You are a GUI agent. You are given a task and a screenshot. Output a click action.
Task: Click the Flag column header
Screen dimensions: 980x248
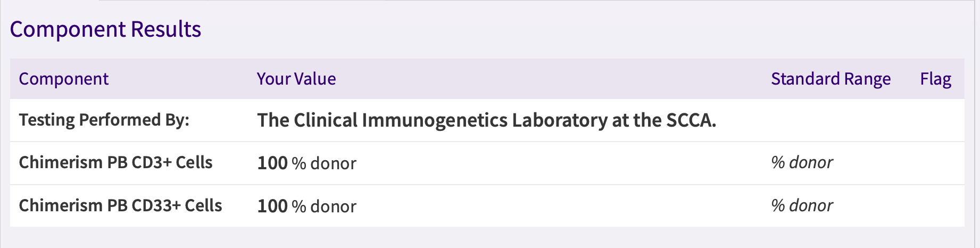(935, 79)
